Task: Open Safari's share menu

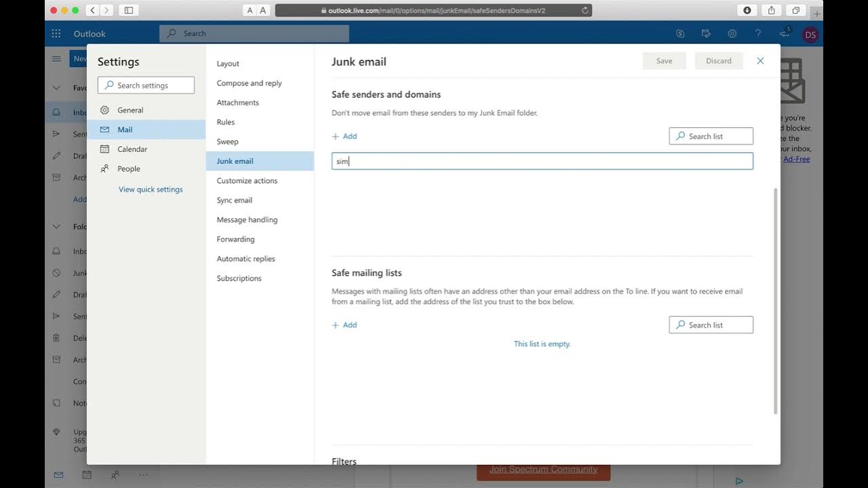Action: pos(772,10)
